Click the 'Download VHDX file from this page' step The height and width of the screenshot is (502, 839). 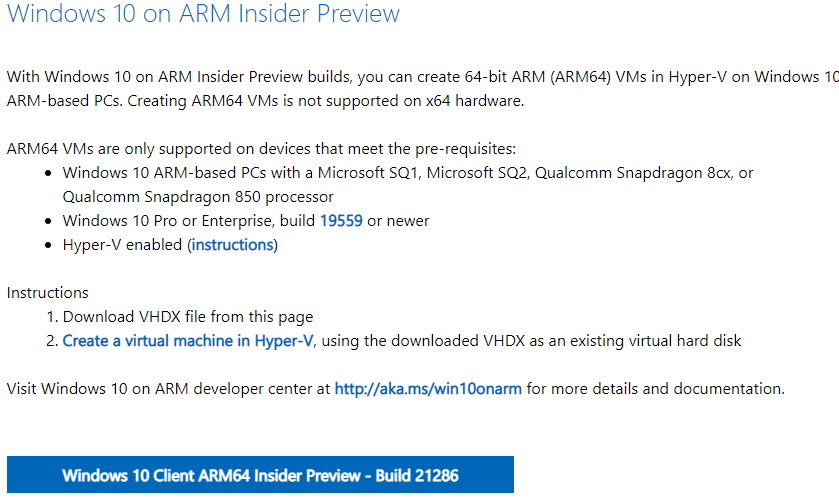coord(188,317)
